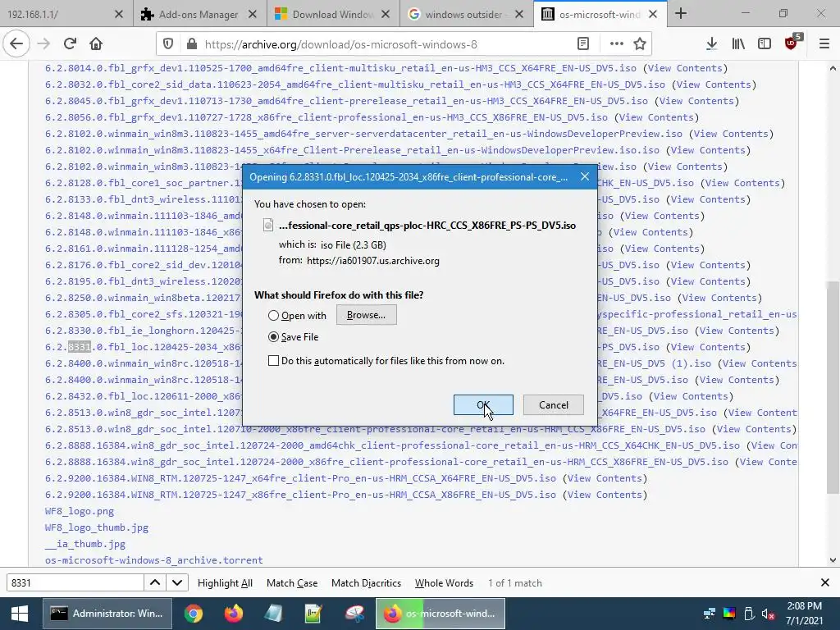The image size is (840, 630).
Task: Download the 9200 RTM x64fre client-Pro ISO
Action: (x=300, y=478)
